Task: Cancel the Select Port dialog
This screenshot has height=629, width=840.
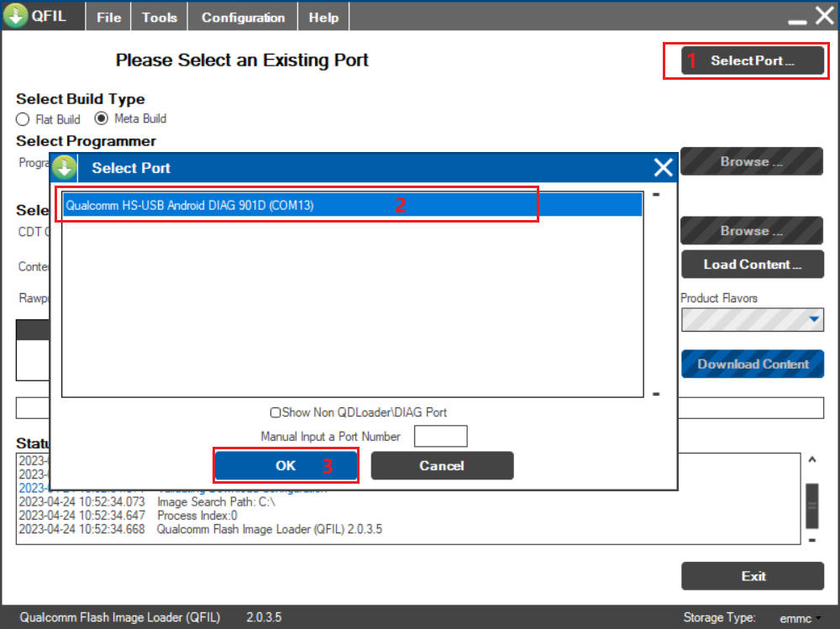Action: 442,465
